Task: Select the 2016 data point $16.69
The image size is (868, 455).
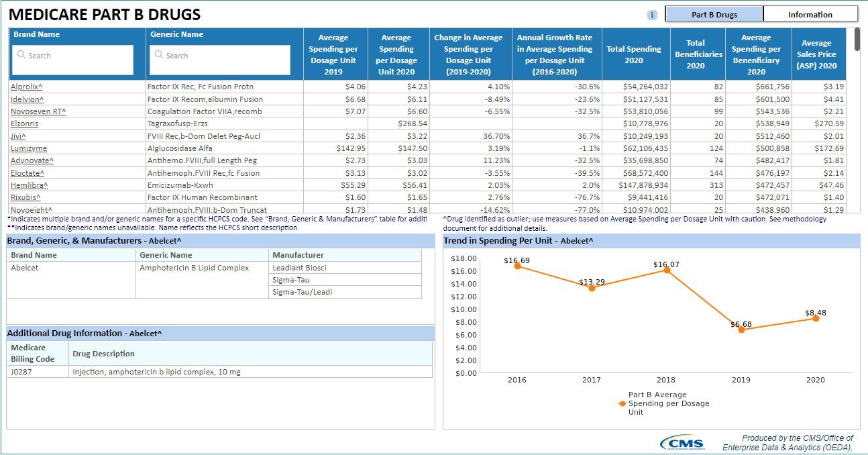Action: (x=517, y=266)
